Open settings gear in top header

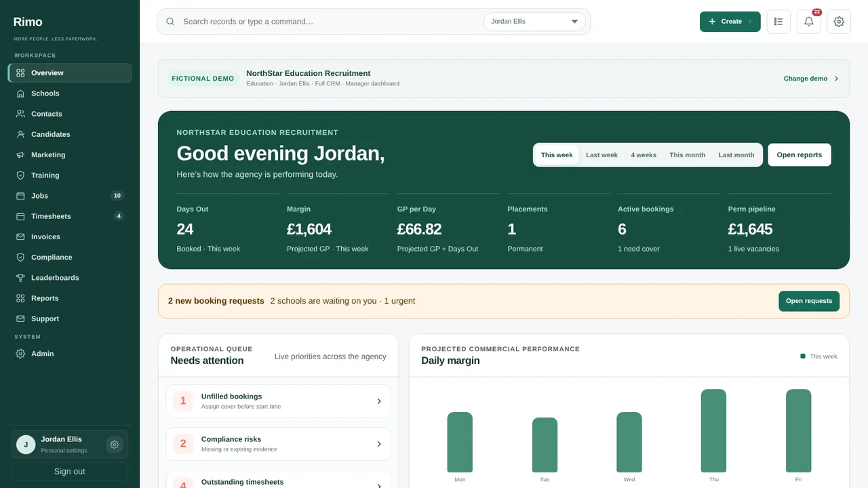click(839, 22)
